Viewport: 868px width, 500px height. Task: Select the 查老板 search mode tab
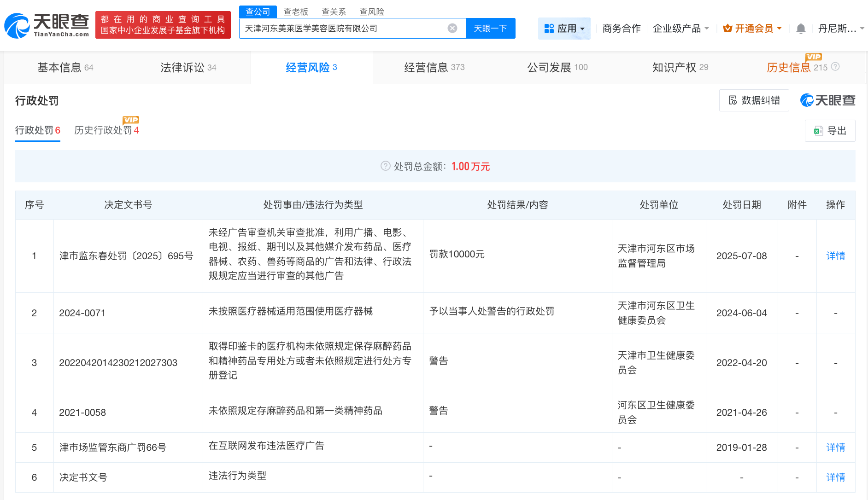click(296, 12)
